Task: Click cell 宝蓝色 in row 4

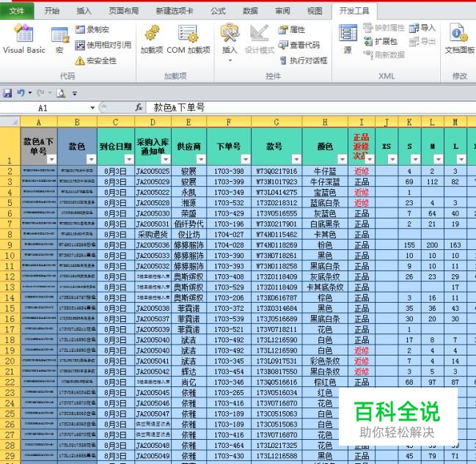Action: click(325, 192)
